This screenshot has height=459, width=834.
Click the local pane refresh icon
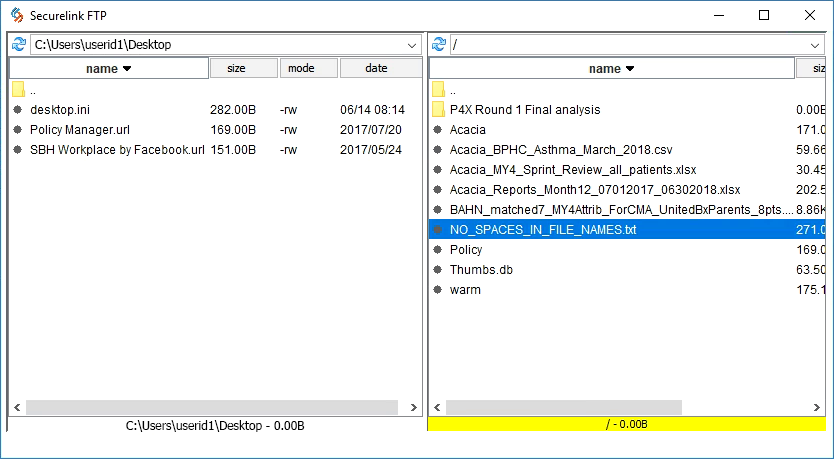[x=18, y=45]
